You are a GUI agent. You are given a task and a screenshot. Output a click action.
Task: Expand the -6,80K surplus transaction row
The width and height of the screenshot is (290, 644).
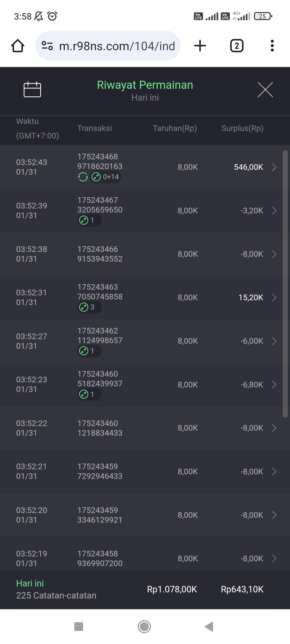(274, 385)
